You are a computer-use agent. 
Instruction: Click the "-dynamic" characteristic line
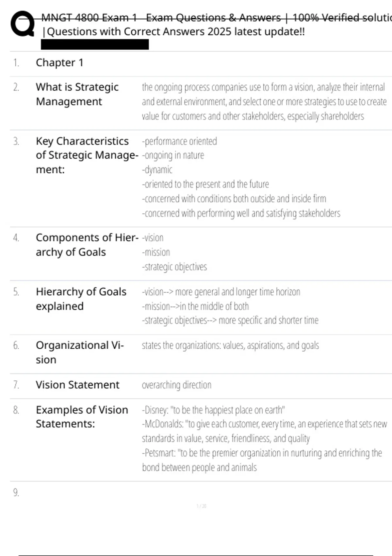pyautogui.click(x=157, y=170)
